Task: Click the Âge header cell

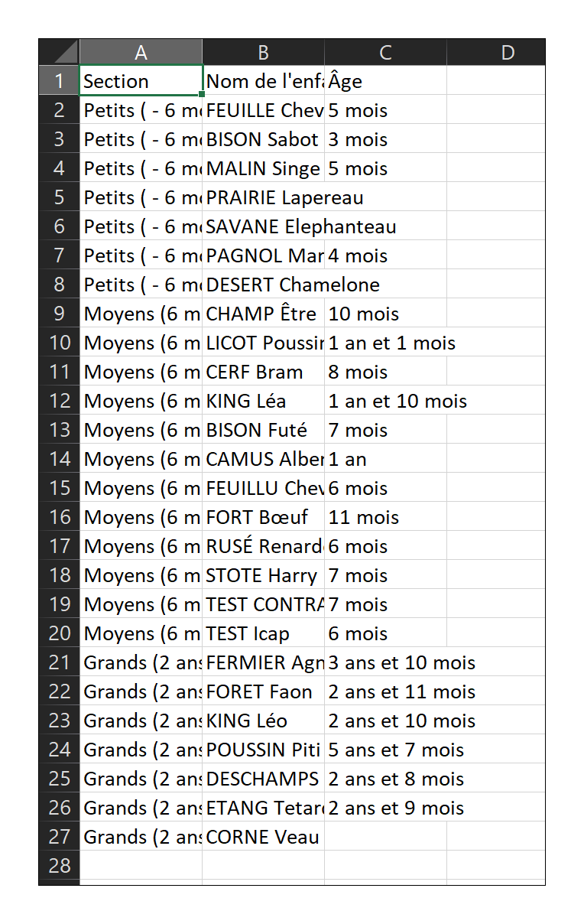Action: point(385,81)
